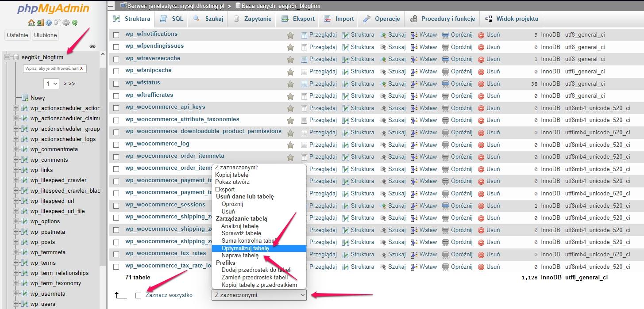Open the Z zaznaczonymi dropdown
The width and height of the screenshot is (644, 309).
coord(259,295)
